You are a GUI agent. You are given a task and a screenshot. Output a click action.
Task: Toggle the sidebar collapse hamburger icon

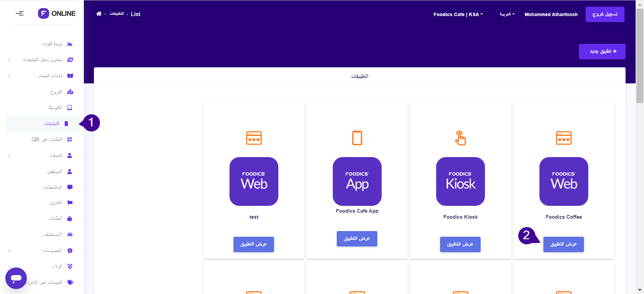pyautogui.click(x=20, y=13)
